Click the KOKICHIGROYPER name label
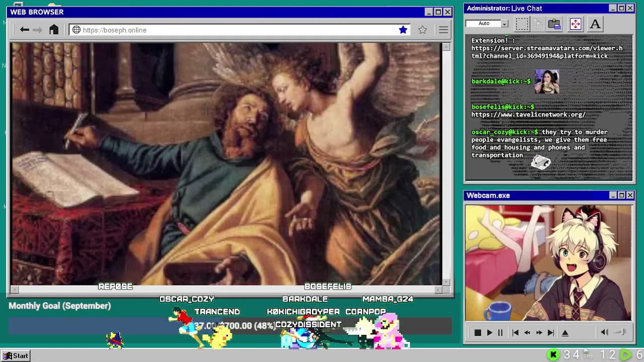 click(x=303, y=312)
